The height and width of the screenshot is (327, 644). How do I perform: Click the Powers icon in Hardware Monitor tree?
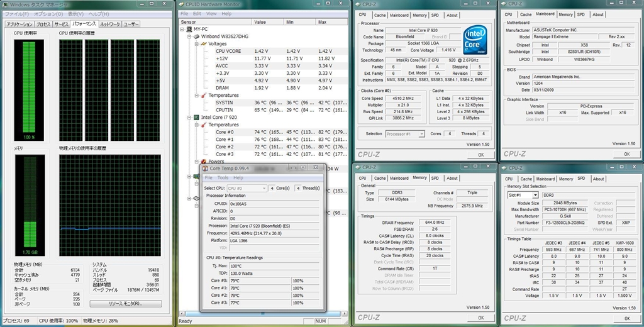click(204, 162)
